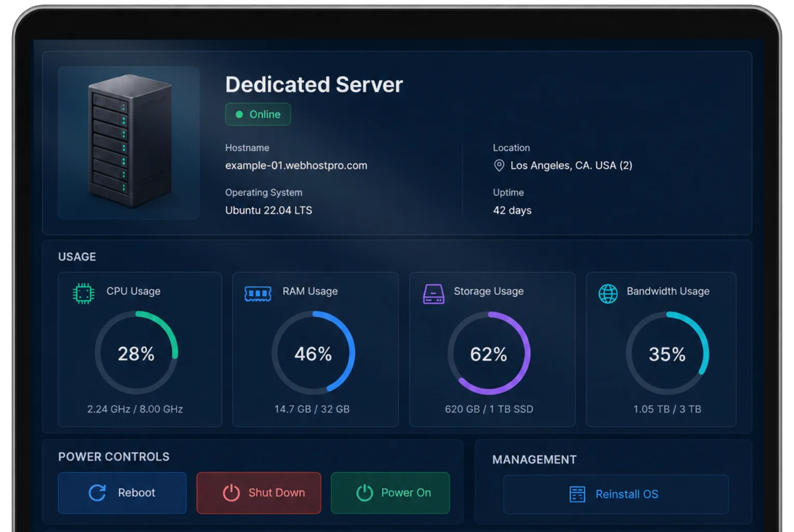Click the server tower thumbnail image
This screenshot has height=532, width=794.
[129, 142]
